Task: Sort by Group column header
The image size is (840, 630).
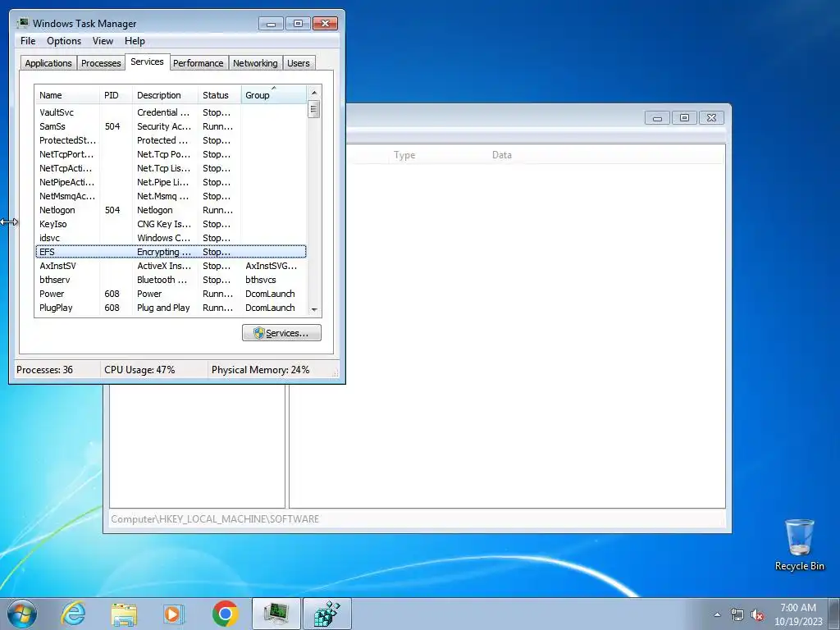Action: pyautogui.click(x=274, y=95)
